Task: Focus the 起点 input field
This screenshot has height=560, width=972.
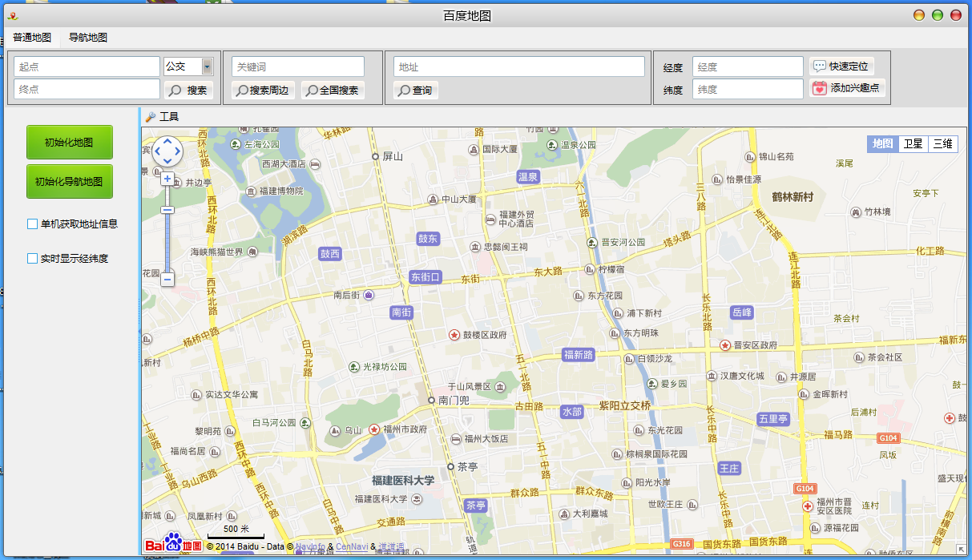Action: click(87, 66)
